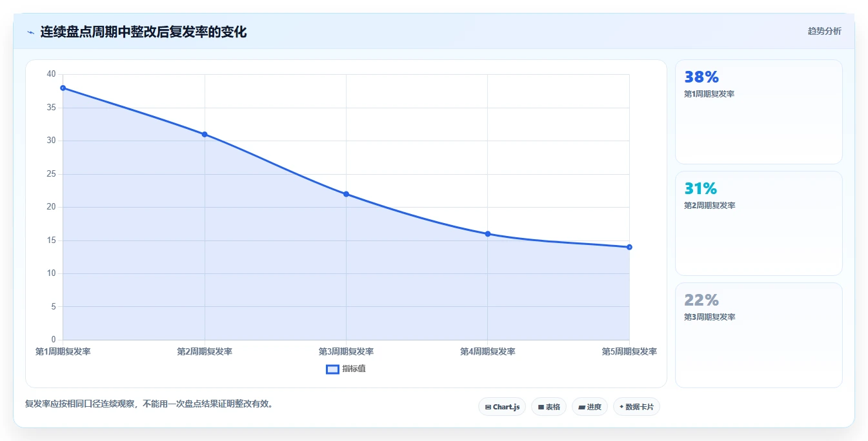Select the 数据卡片 tag chip
The height and width of the screenshot is (441, 868).
(636, 407)
